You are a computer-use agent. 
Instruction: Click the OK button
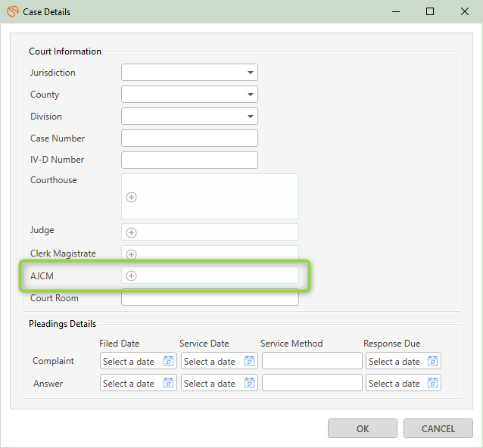[x=363, y=428]
